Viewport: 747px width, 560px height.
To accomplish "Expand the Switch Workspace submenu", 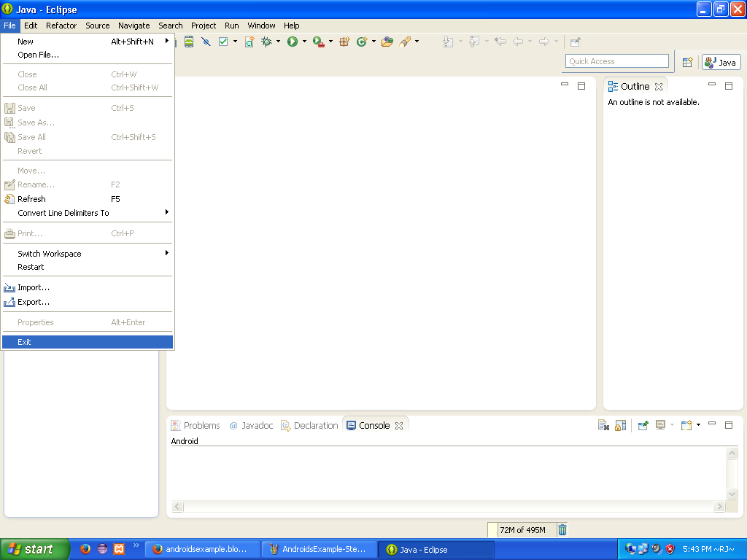I will (88, 254).
